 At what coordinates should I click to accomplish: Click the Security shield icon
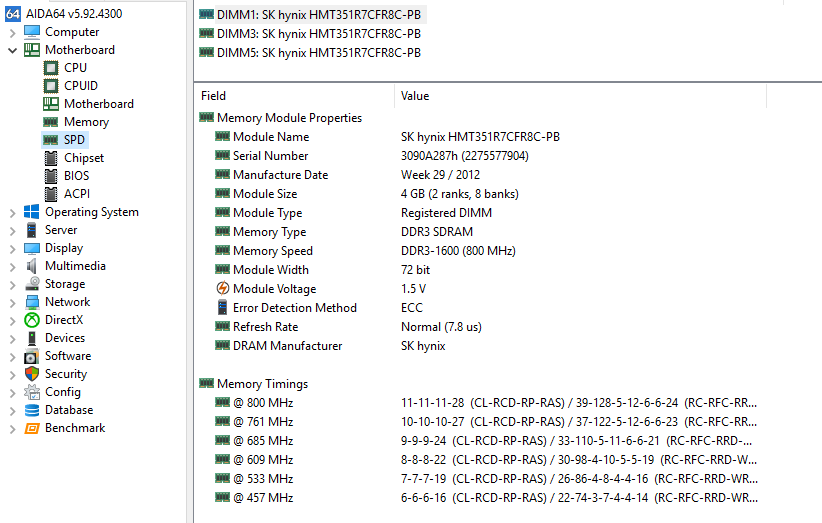31,374
